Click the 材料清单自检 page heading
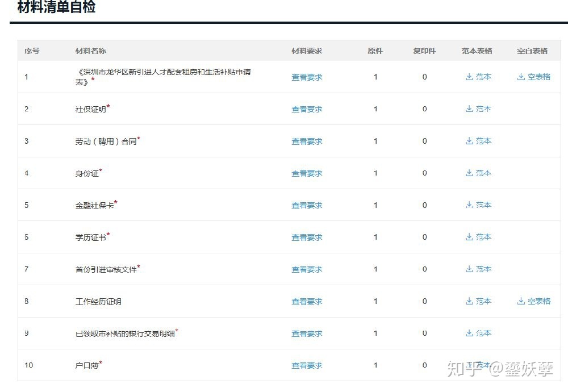 (x=56, y=7)
